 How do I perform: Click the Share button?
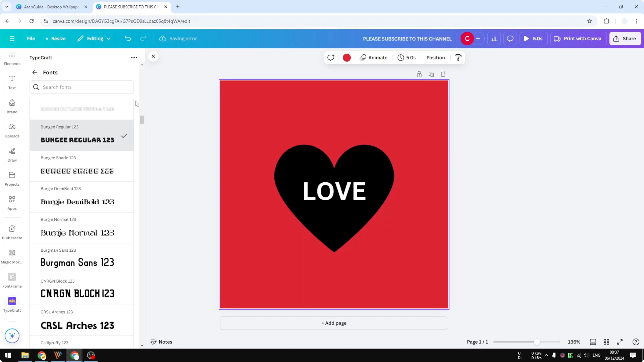pyautogui.click(x=625, y=38)
